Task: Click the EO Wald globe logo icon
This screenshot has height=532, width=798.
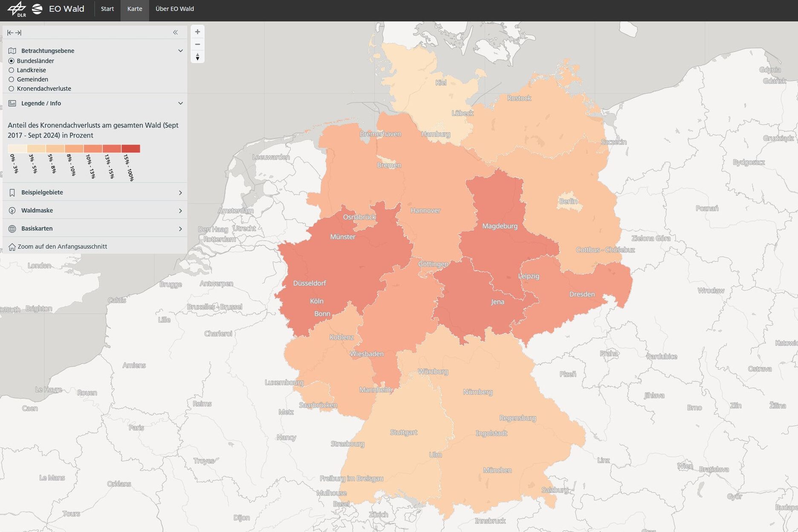Action: tap(37, 9)
